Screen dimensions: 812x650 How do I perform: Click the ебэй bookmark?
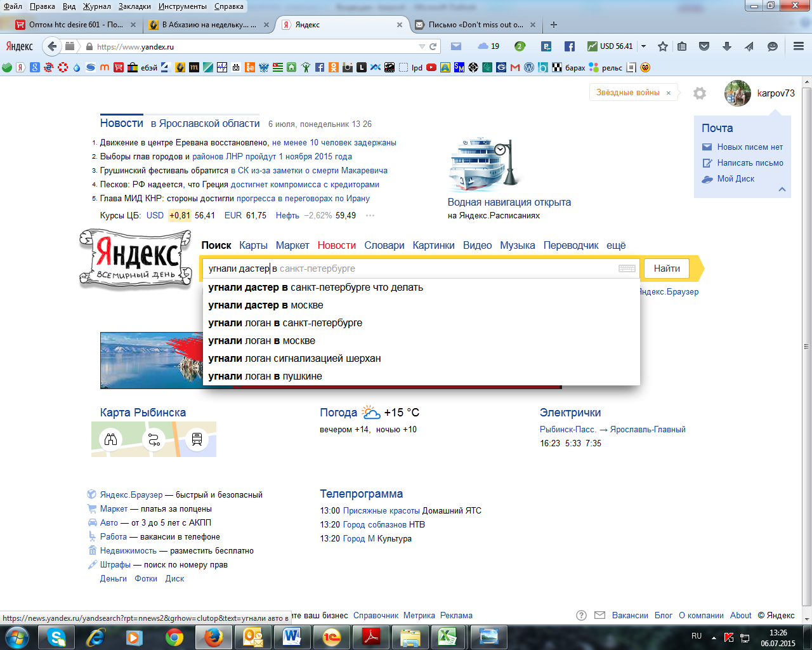[x=142, y=67]
